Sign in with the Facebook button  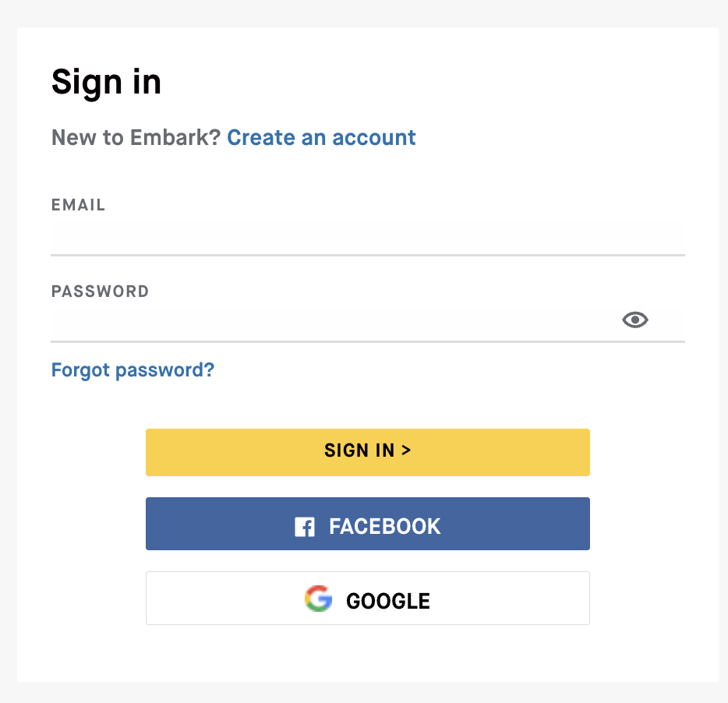[367, 524]
